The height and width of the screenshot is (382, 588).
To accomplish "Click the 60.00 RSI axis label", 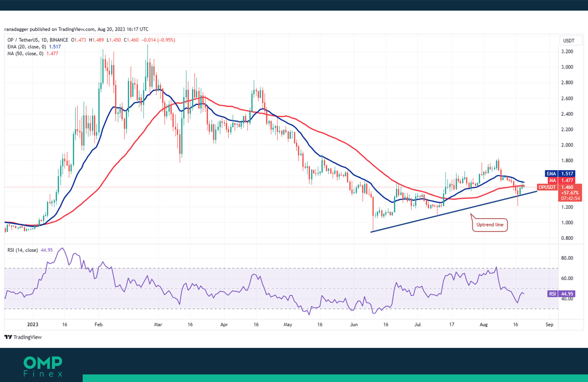I will point(567,278).
